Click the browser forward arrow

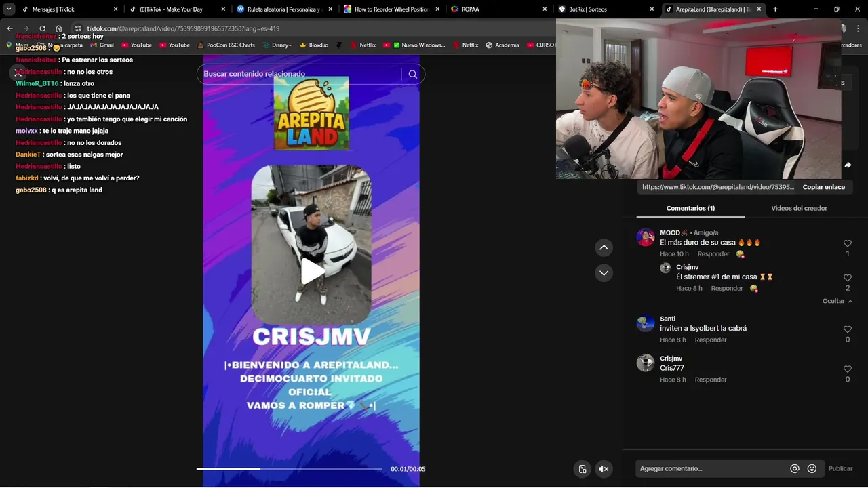click(x=26, y=28)
